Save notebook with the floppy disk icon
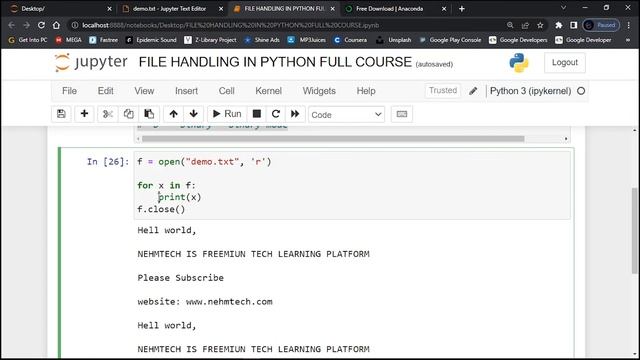 point(61,114)
